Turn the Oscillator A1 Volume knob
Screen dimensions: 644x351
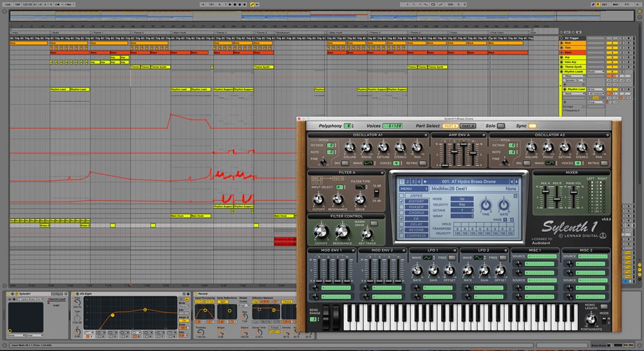pos(350,147)
